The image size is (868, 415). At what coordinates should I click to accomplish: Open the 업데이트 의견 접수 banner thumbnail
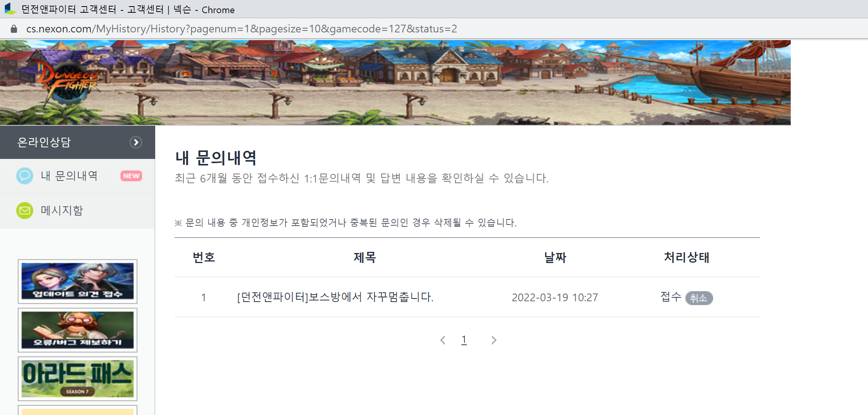tap(78, 282)
